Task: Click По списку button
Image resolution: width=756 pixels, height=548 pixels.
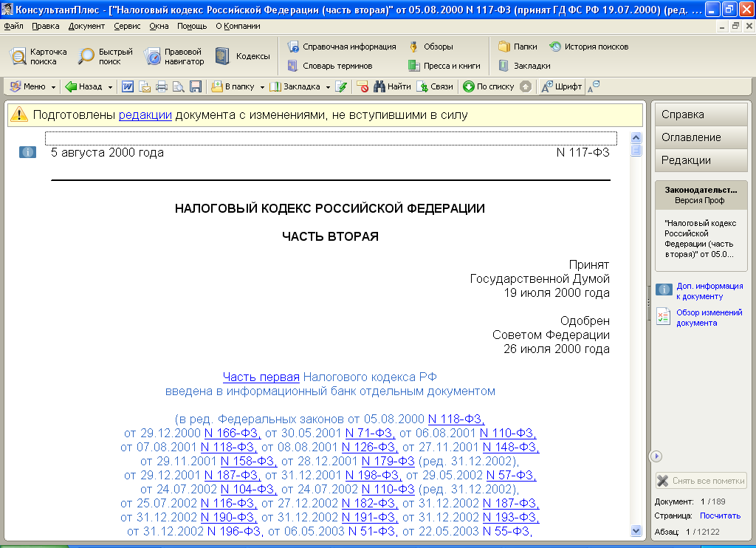Action: pos(489,87)
